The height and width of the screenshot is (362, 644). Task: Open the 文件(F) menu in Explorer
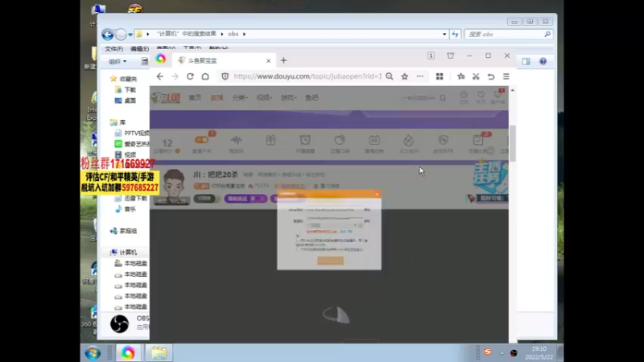point(114,49)
